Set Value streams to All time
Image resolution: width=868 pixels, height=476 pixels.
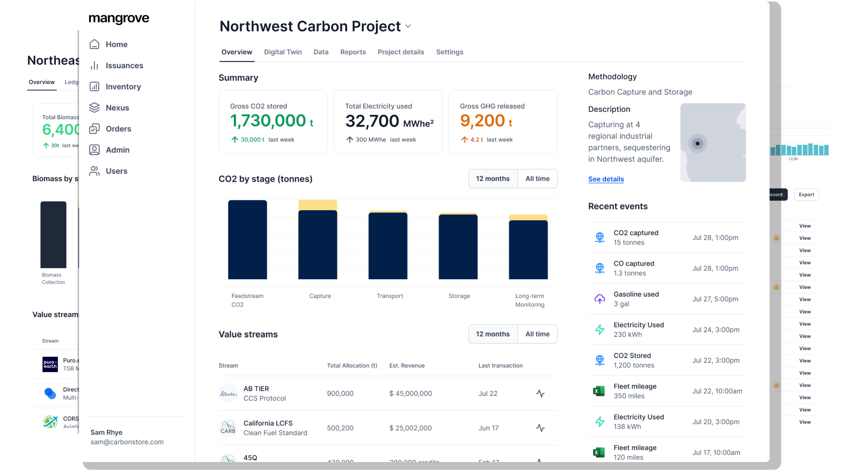(x=537, y=334)
